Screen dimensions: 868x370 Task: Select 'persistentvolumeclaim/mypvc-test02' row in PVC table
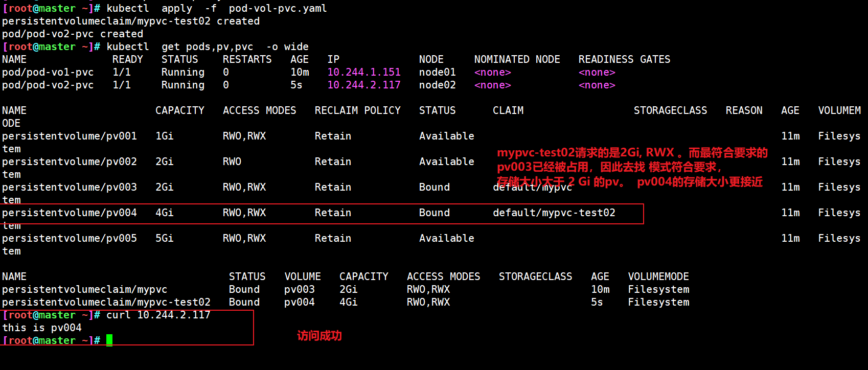[x=106, y=302]
